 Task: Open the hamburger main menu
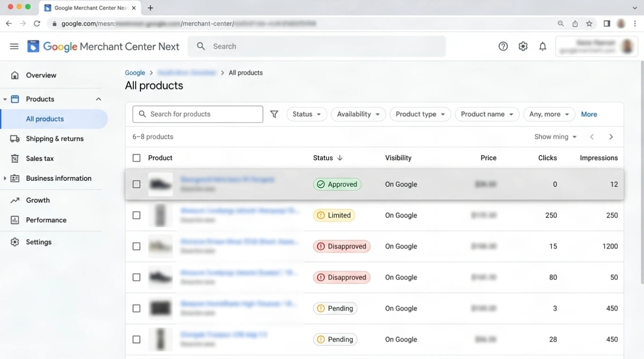pyautogui.click(x=14, y=46)
